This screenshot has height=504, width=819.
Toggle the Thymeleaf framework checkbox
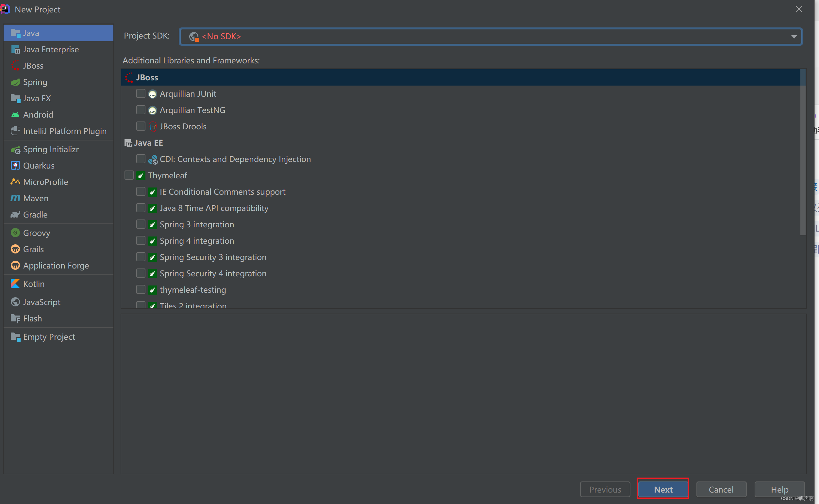(x=129, y=175)
